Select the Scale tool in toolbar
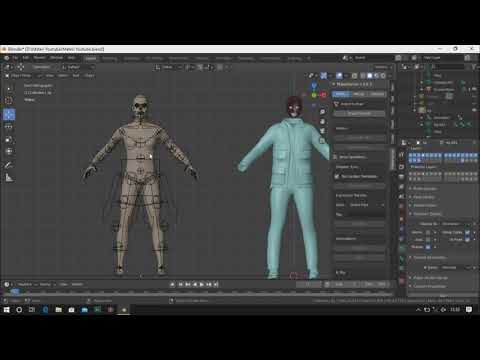This screenshot has width=480, height=360. point(9,139)
